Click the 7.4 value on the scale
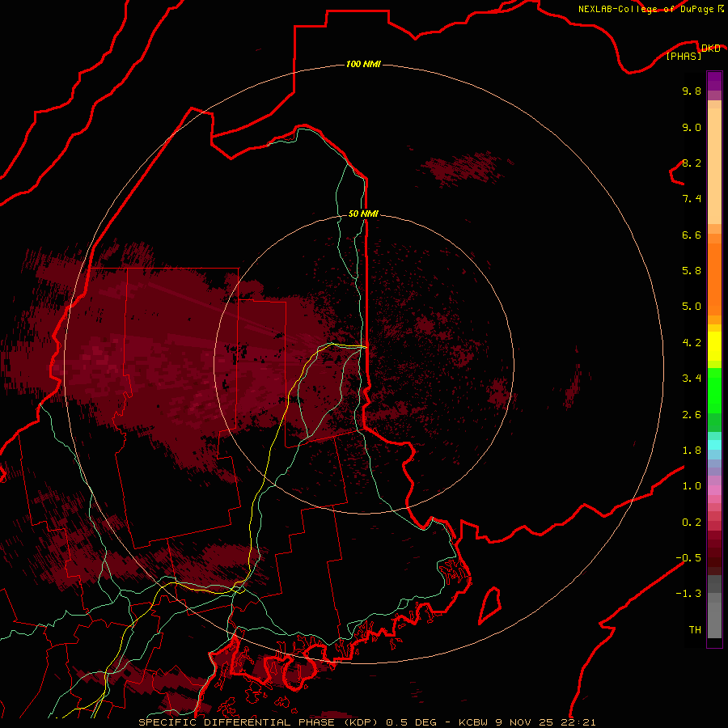This screenshot has width=728, height=728. point(692,199)
